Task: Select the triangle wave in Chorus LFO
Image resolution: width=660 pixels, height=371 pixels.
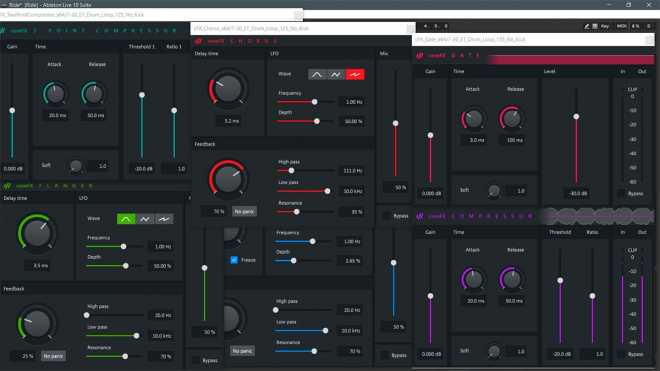Action: (317, 75)
